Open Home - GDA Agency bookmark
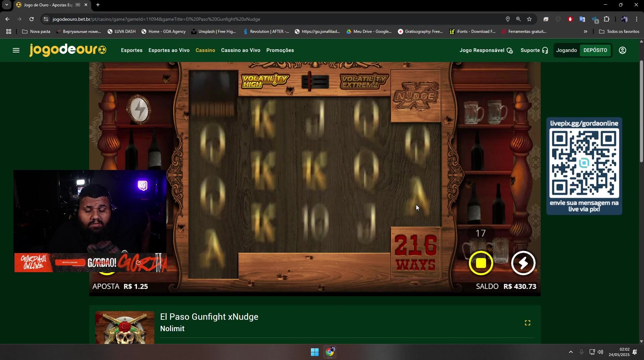The image size is (644, 360). (x=163, y=32)
